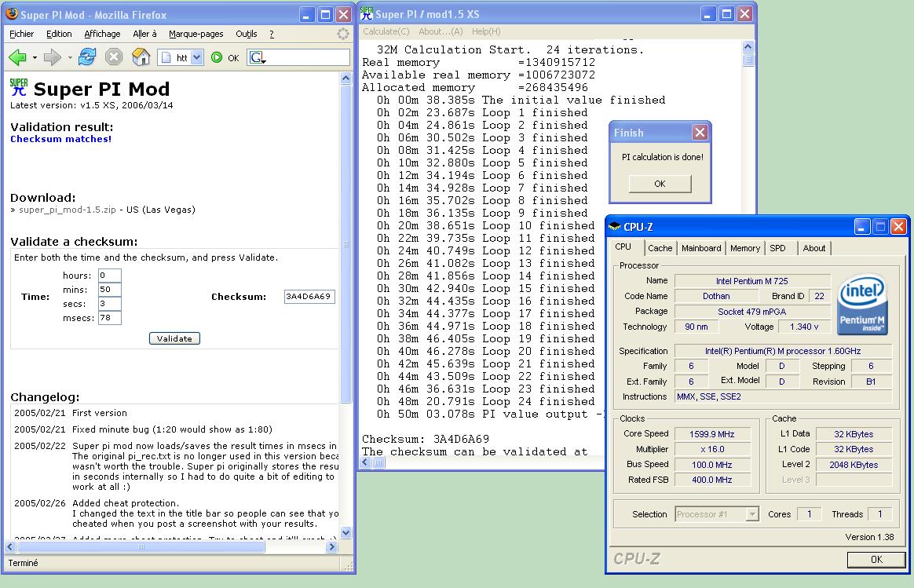Click the Checksum input field
The height and width of the screenshot is (588, 914).
click(x=309, y=297)
